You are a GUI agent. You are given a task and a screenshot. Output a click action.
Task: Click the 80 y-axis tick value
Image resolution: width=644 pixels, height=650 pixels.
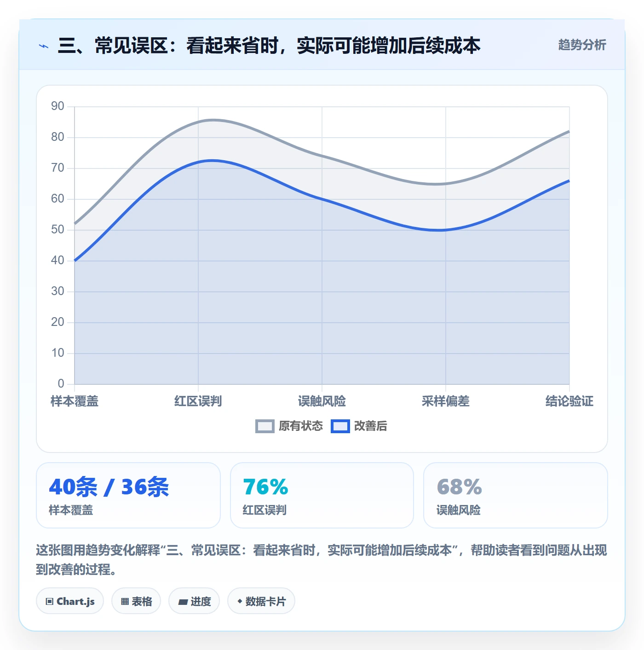point(57,137)
